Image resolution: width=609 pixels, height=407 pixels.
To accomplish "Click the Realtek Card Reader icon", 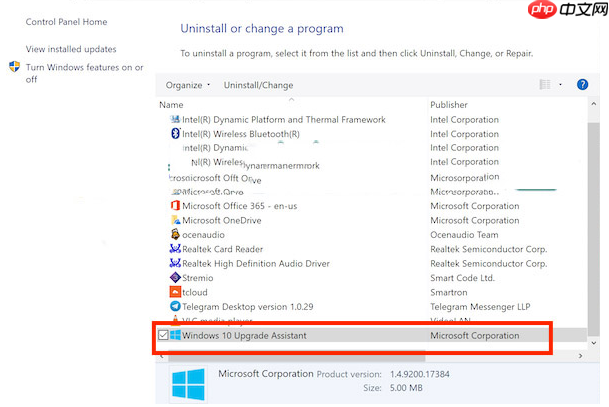I will point(175,249).
